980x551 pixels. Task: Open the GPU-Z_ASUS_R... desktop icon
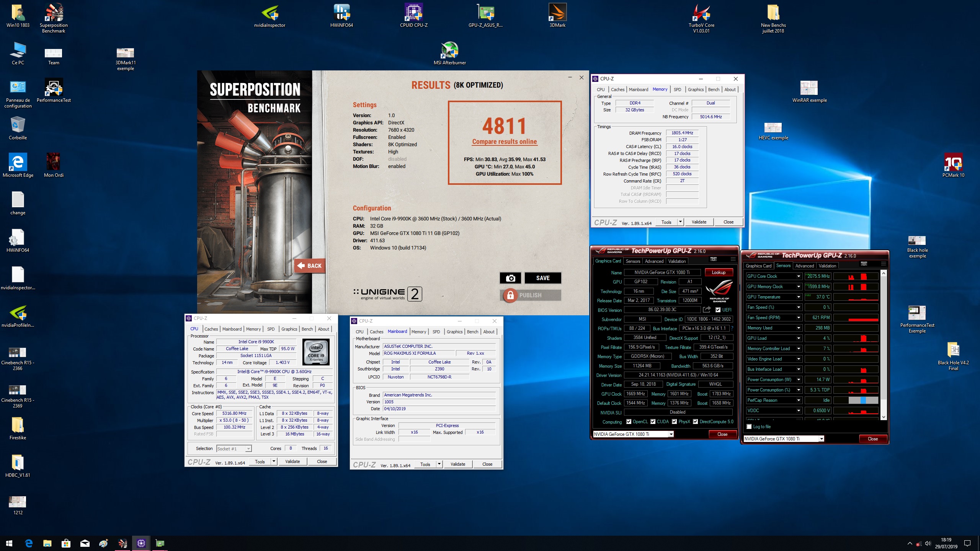pyautogui.click(x=485, y=16)
